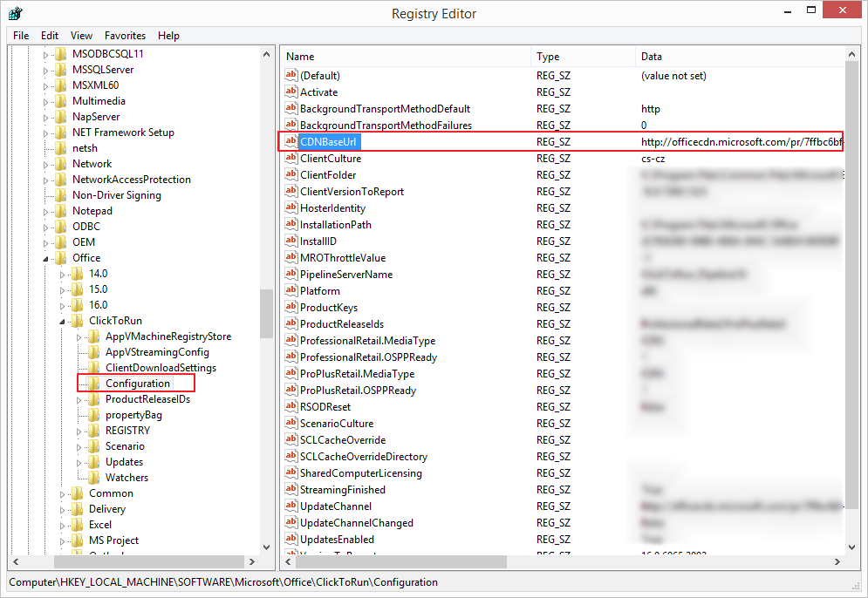This screenshot has height=598, width=868.
Task: Select the Common key
Action: (x=111, y=493)
